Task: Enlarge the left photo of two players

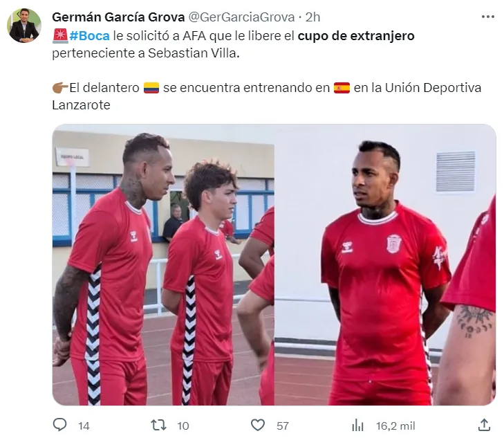Action: click(x=163, y=264)
